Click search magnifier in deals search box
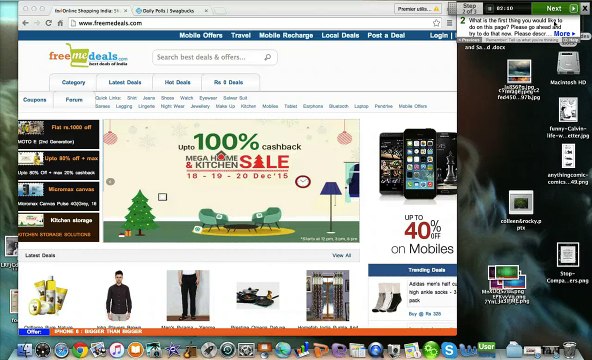592x360 pixels. click(x=268, y=57)
